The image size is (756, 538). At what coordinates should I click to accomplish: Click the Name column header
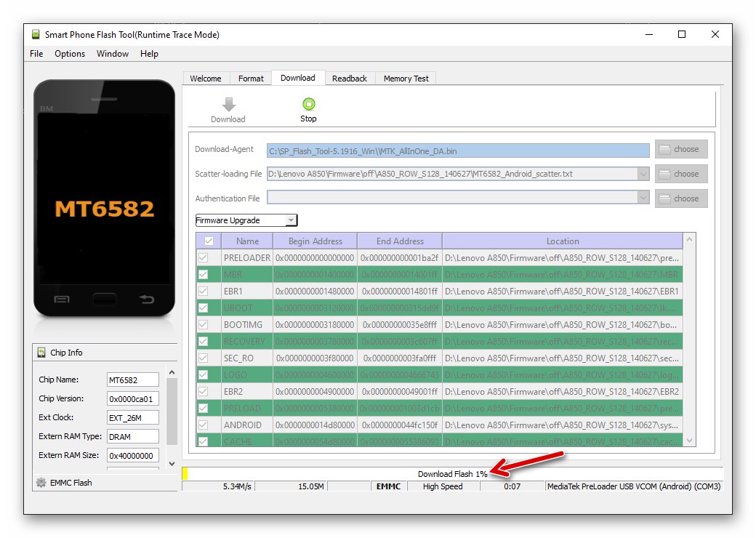click(247, 241)
